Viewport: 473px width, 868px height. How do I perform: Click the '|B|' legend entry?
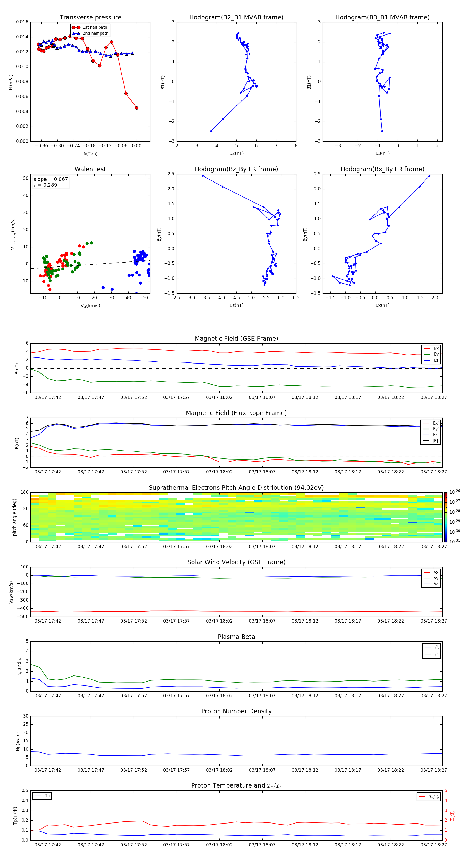point(431,441)
